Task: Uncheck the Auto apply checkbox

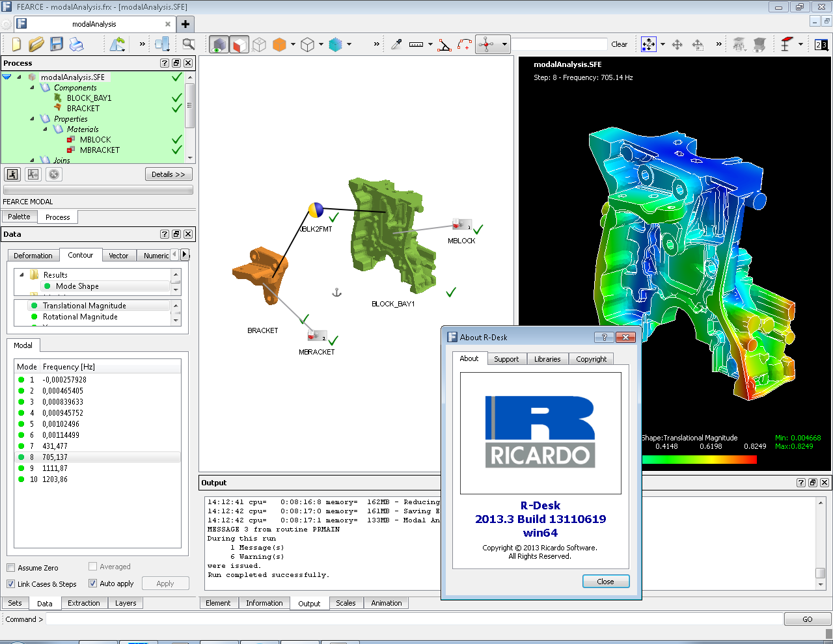Action: [x=93, y=584]
